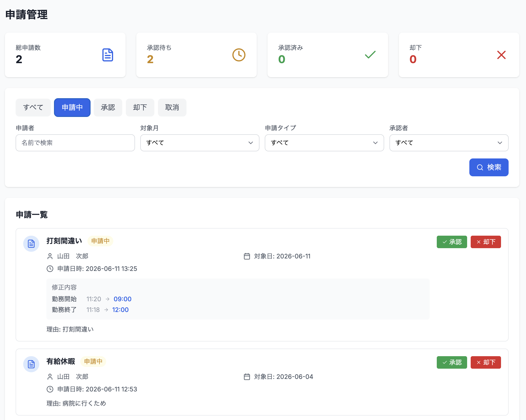Click the arrow icon in 勤務終了 row

(106, 310)
